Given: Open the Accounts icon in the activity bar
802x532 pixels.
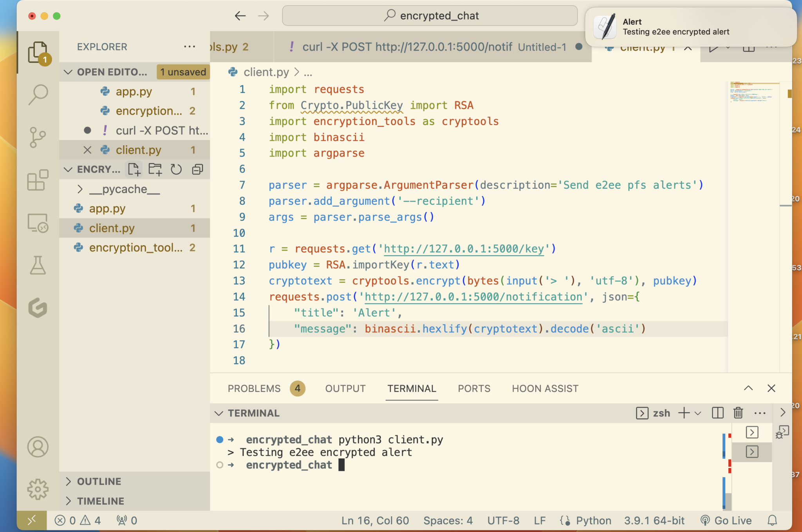Looking at the screenshot, I should pyautogui.click(x=38, y=446).
